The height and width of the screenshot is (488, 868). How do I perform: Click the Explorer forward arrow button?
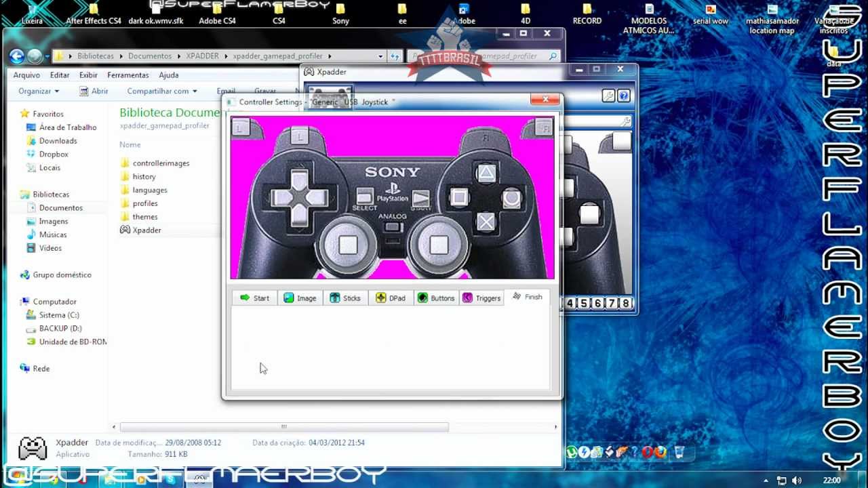tap(34, 56)
